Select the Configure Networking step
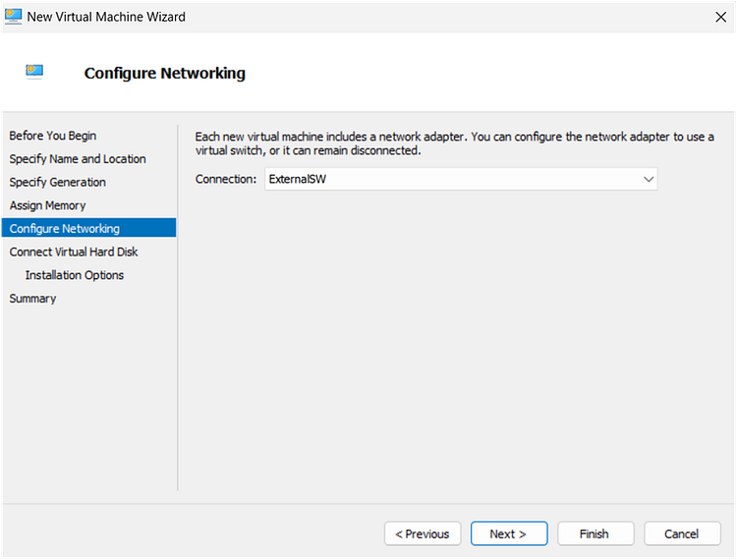This screenshot has width=737, height=560. point(88,228)
